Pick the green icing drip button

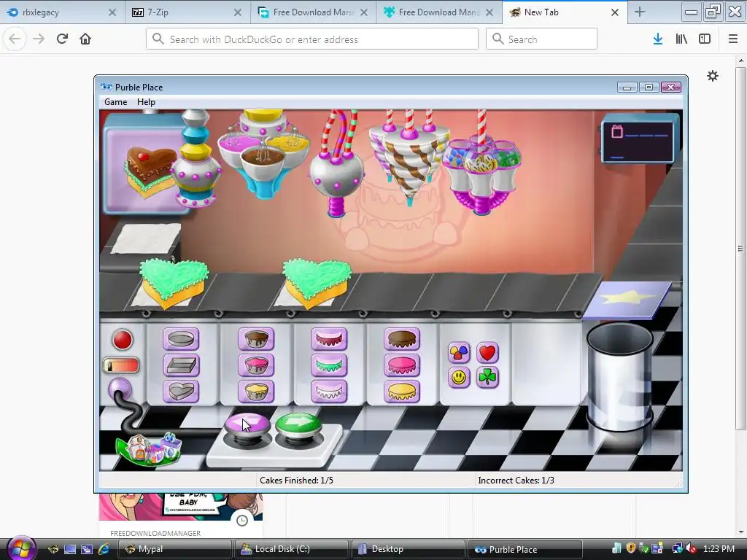pos(329,365)
